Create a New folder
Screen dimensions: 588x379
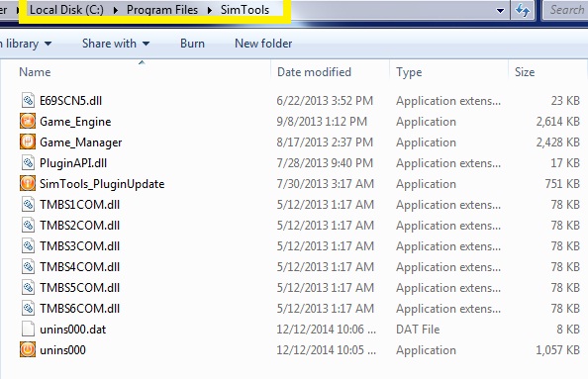point(263,44)
